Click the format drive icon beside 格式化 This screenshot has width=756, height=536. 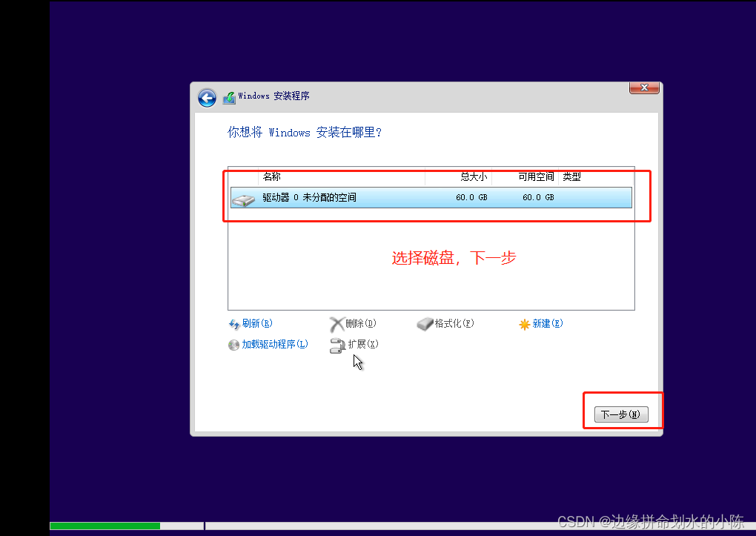pos(425,324)
